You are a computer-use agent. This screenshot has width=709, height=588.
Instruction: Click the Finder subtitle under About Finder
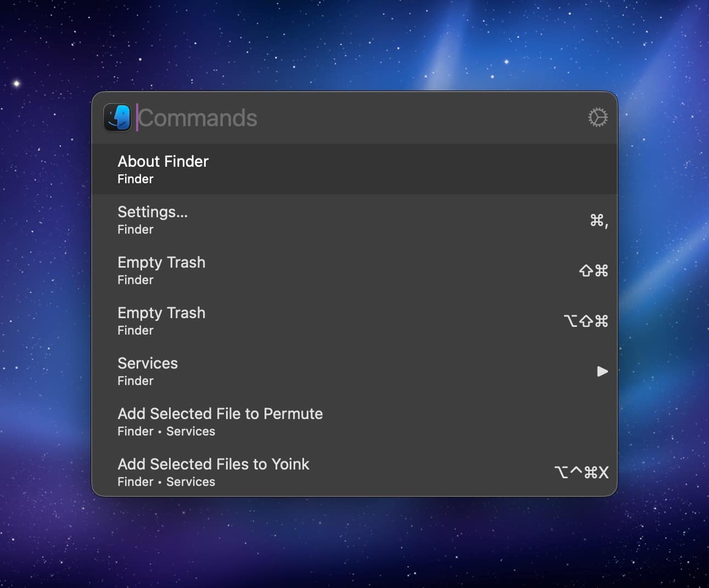pos(135,179)
